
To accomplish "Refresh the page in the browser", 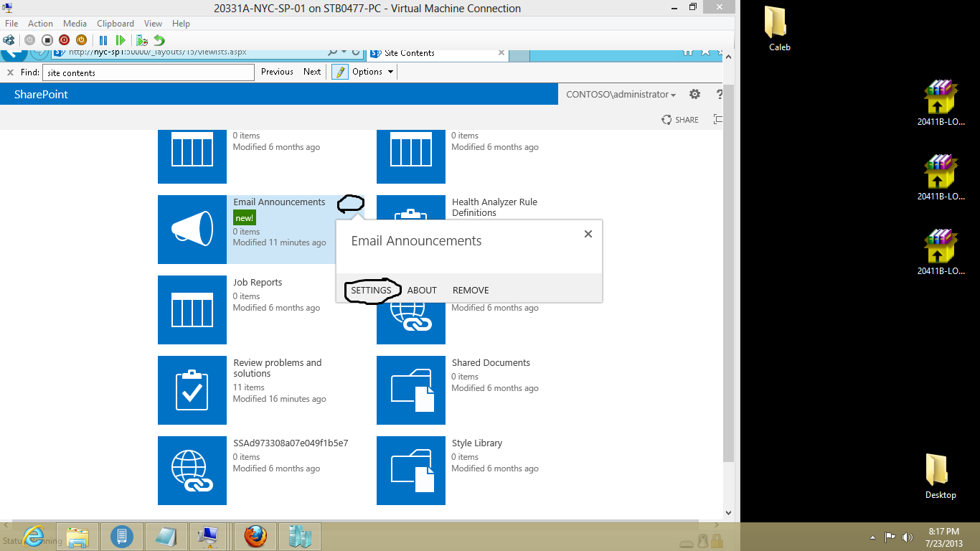I will coord(356,52).
